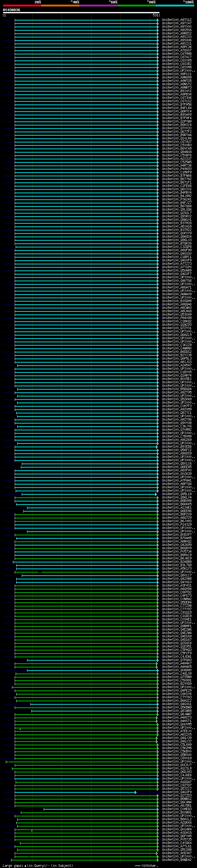Select the UniRef100_B6H2C2 label

coord(177,701)
